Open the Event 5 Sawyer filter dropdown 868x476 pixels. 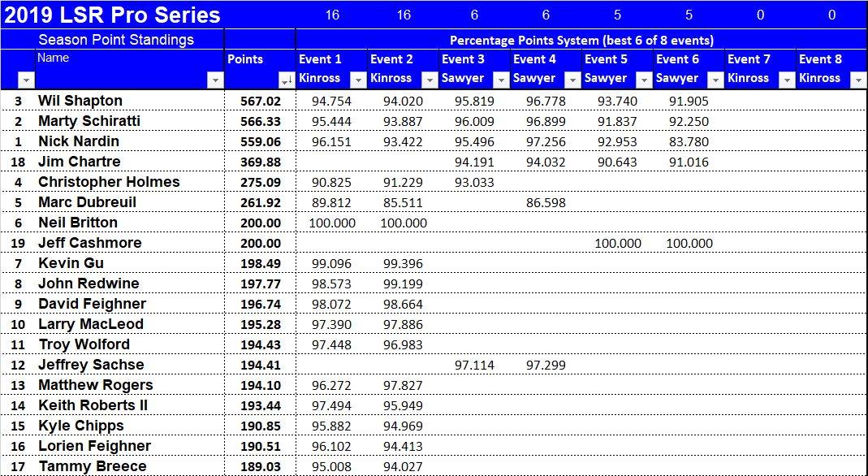(x=643, y=80)
